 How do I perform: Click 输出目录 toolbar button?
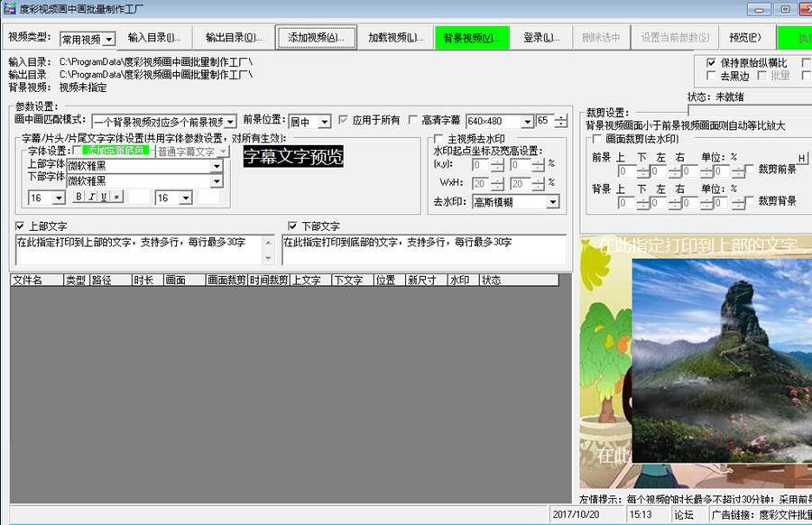[234, 37]
